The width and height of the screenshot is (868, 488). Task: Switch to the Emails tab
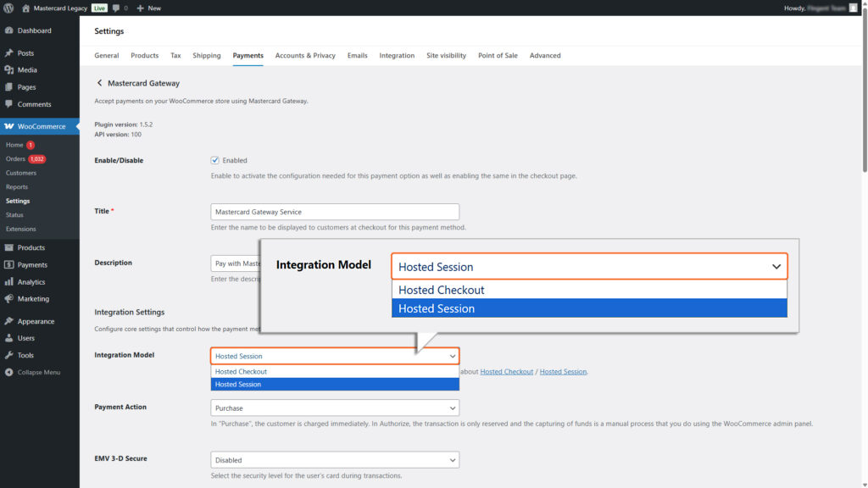(x=357, y=55)
